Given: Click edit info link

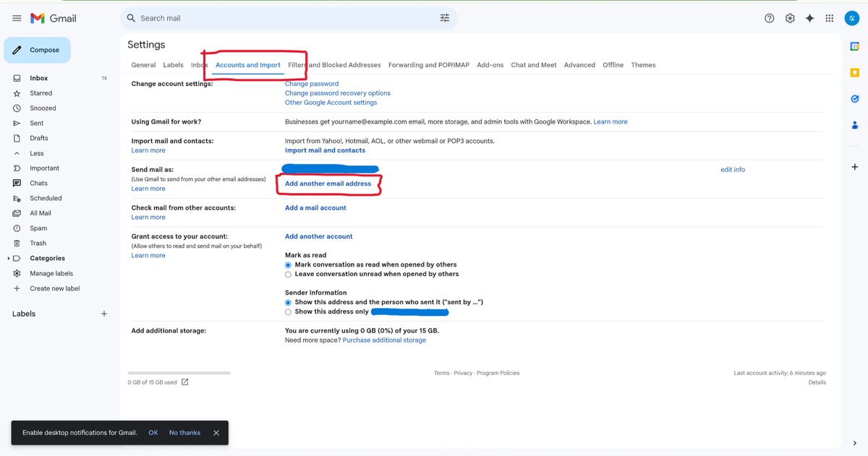Looking at the screenshot, I should (733, 170).
